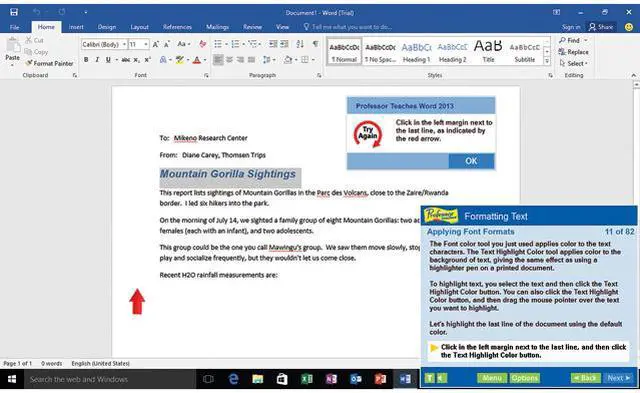The image size is (640, 393).
Task: Toggle Bold formatting
Action: [x=86, y=60]
